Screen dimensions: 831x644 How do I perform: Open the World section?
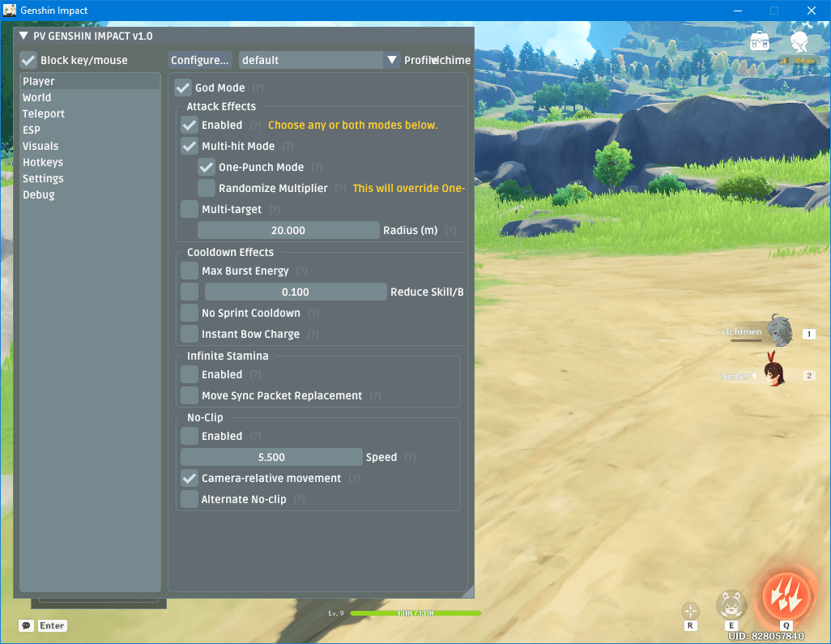90,97
